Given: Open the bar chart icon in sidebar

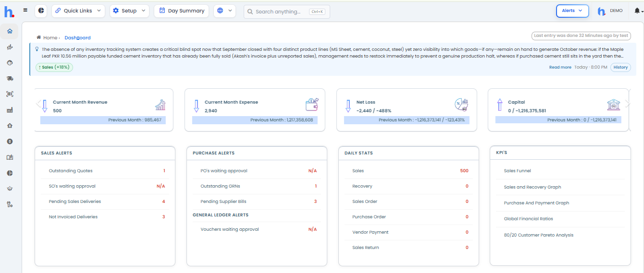Looking at the screenshot, I should pyautogui.click(x=10, y=47).
